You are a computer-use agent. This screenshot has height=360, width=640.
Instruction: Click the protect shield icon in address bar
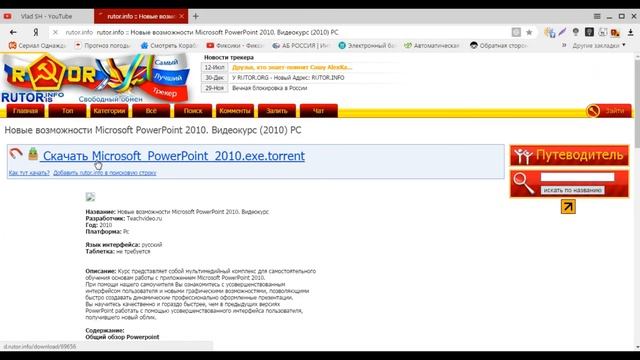[x=516, y=32]
